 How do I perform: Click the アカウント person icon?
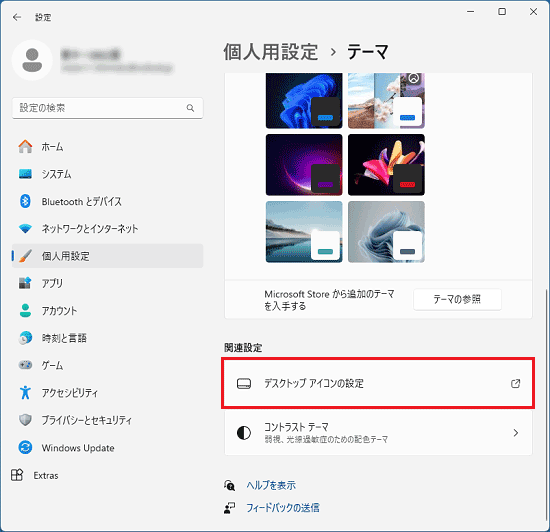click(25, 310)
